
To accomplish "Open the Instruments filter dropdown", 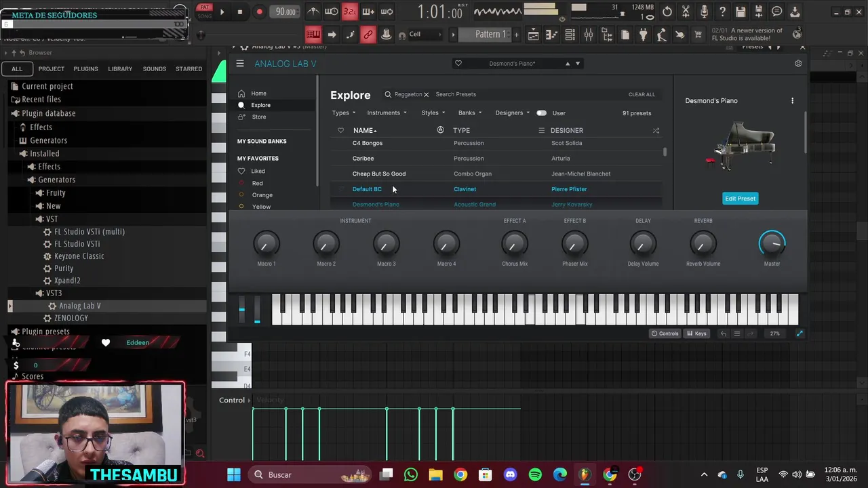I will coord(387,113).
